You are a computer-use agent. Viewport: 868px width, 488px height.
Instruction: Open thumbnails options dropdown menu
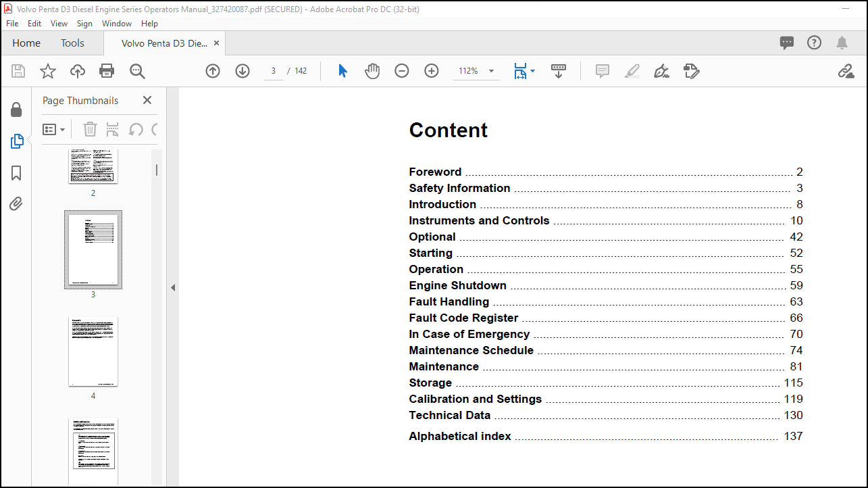[54, 129]
